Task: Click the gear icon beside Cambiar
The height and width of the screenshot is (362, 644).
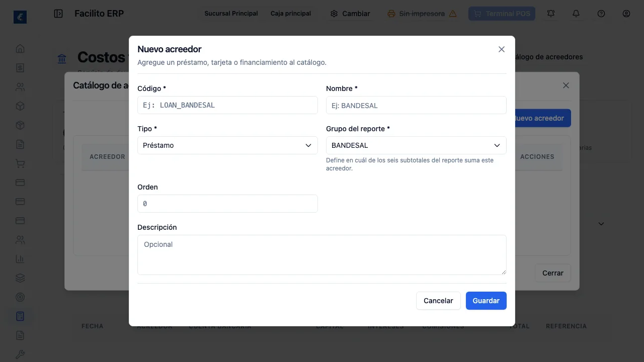Action: pyautogui.click(x=334, y=14)
